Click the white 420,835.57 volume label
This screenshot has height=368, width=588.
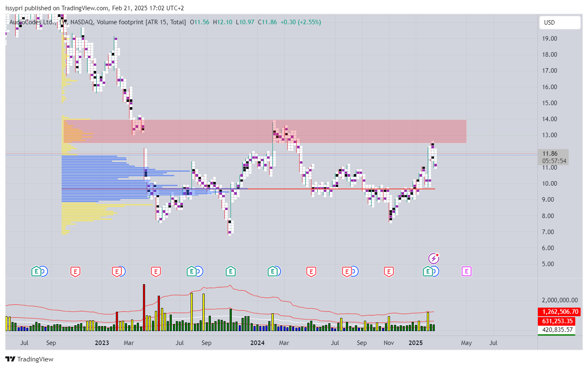[x=556, y=330]
